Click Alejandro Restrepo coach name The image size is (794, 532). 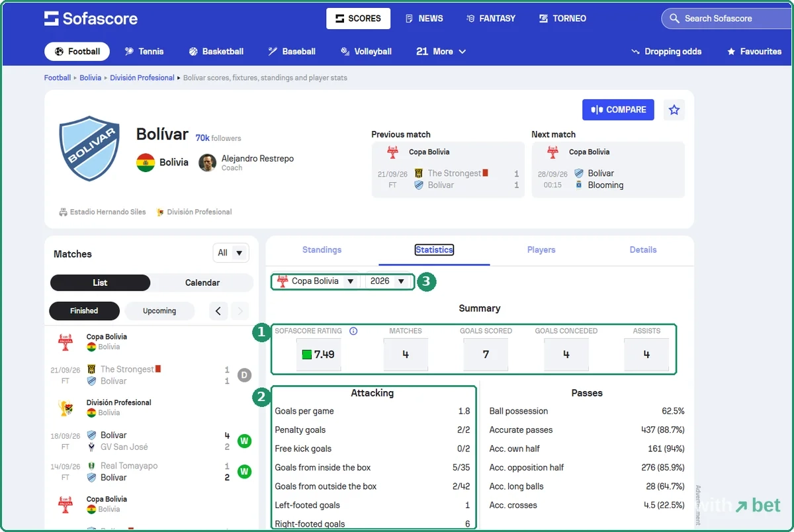[x=257, y=159]
